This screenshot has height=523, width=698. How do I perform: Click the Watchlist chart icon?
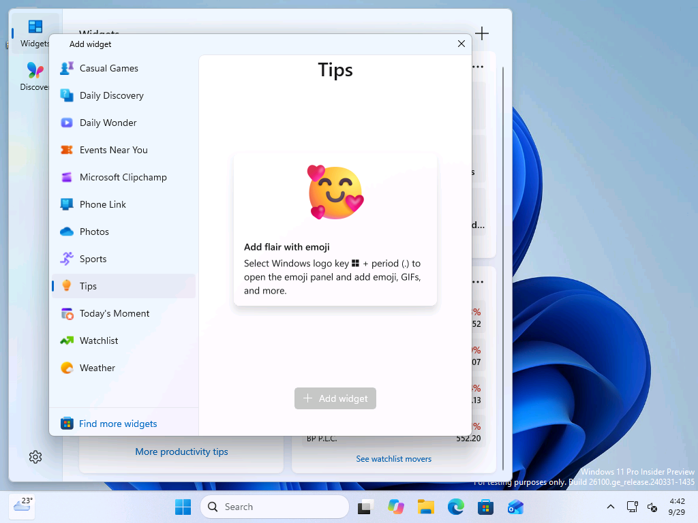[67, 341]
